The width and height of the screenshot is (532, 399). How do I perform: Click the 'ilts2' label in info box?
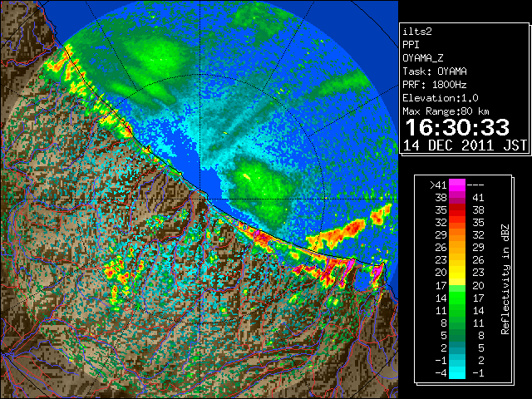pos(417,32)
